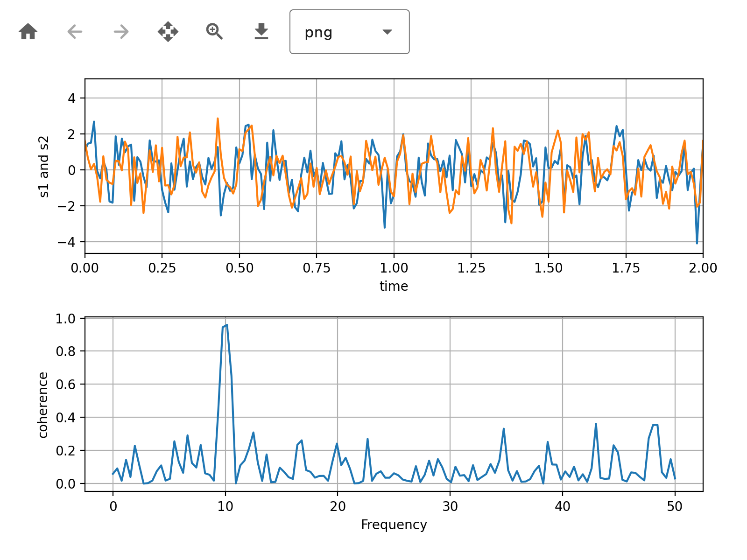Click the 1.00 tick on time axis
747x560 pixels.
coord(394,268)
